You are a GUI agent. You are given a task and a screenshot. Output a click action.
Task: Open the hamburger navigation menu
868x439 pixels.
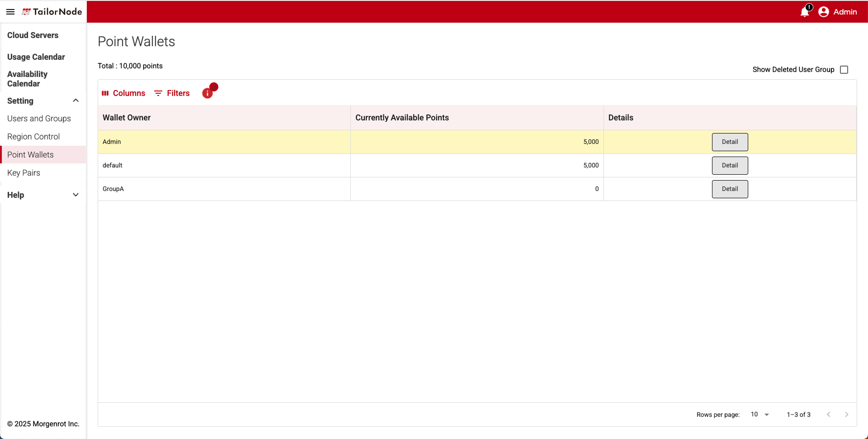[x=10, y=12]
